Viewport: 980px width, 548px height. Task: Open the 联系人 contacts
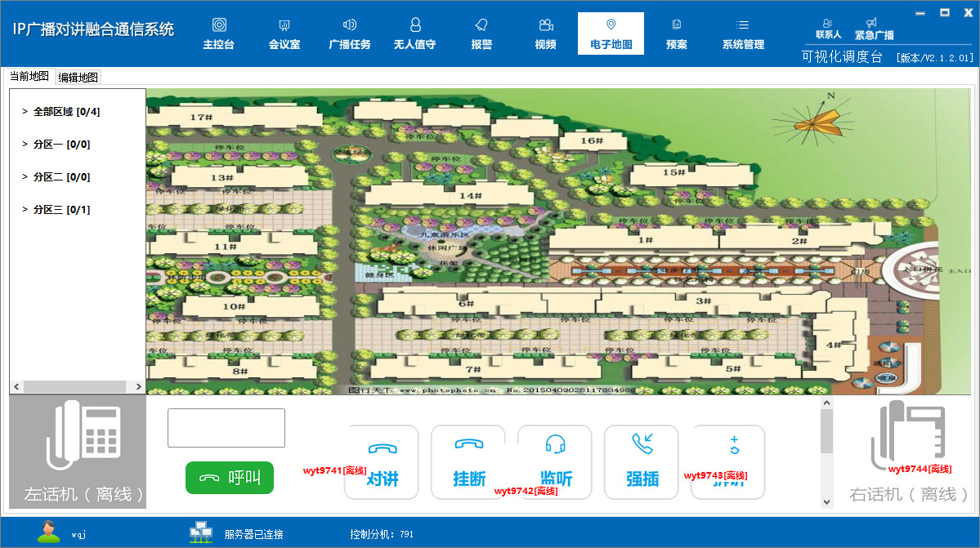828,29
